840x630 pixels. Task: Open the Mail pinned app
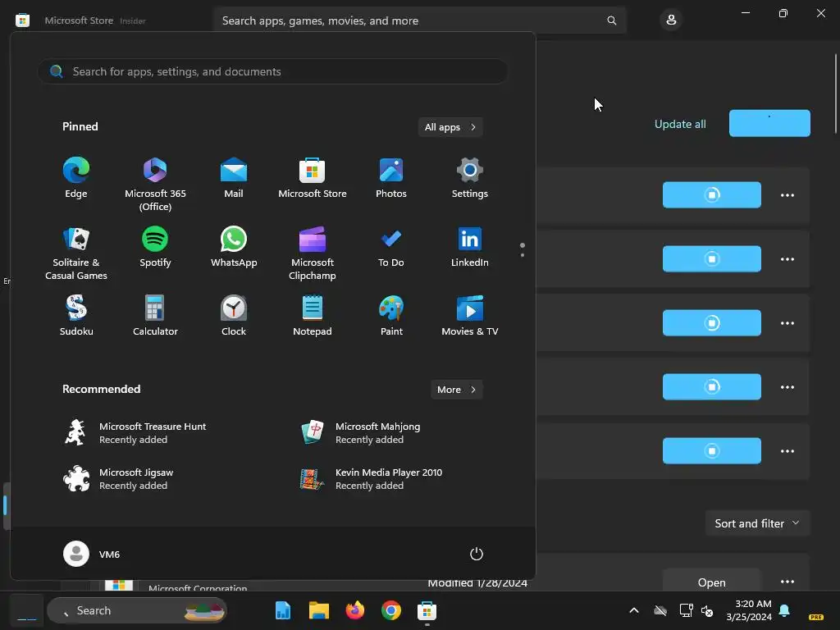coord(234,178)
